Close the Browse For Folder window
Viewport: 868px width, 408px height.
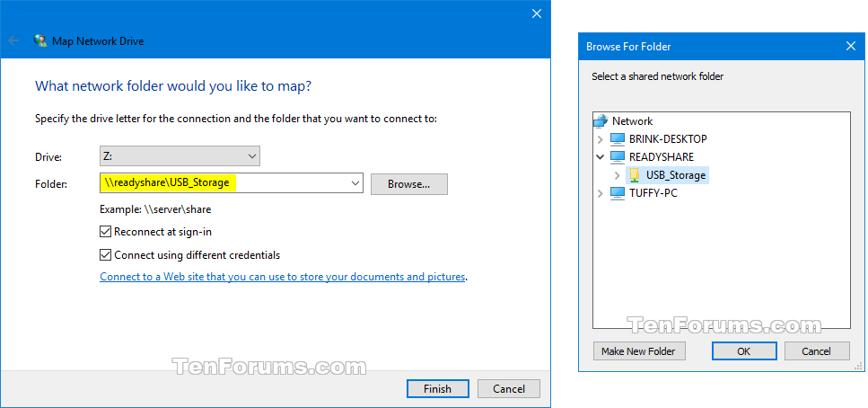(851, 47)
